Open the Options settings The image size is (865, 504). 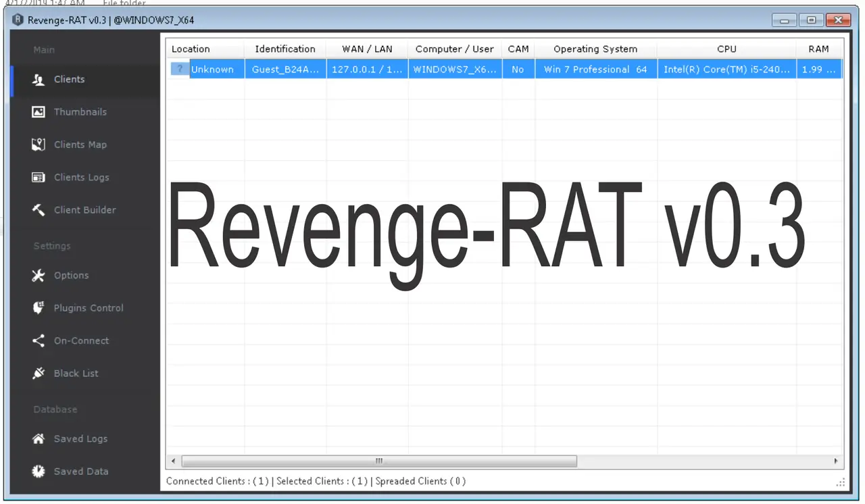click(x=71, y=275)
